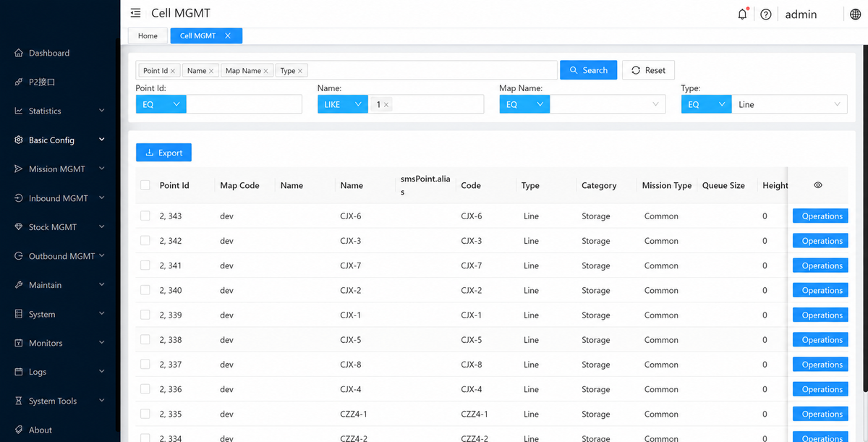Check the row for Point Id 2, 342
The image size is (868, 442).
point(145,240)
